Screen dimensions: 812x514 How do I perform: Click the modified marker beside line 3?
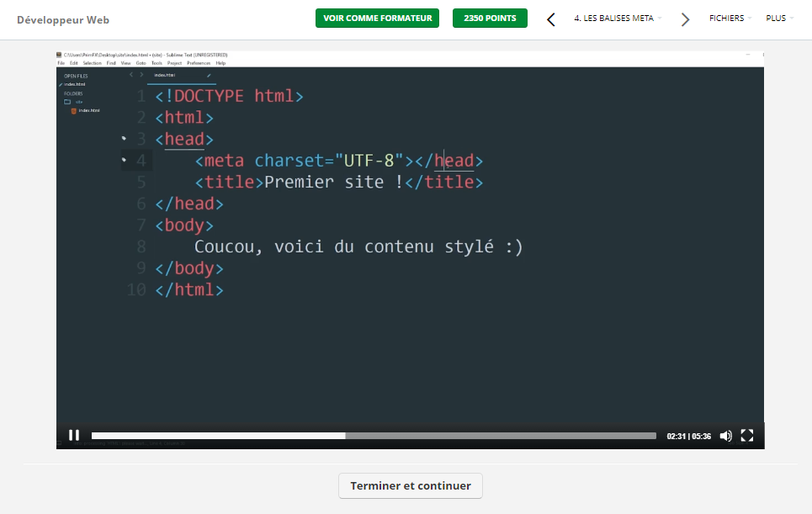(x=124, y=138)
